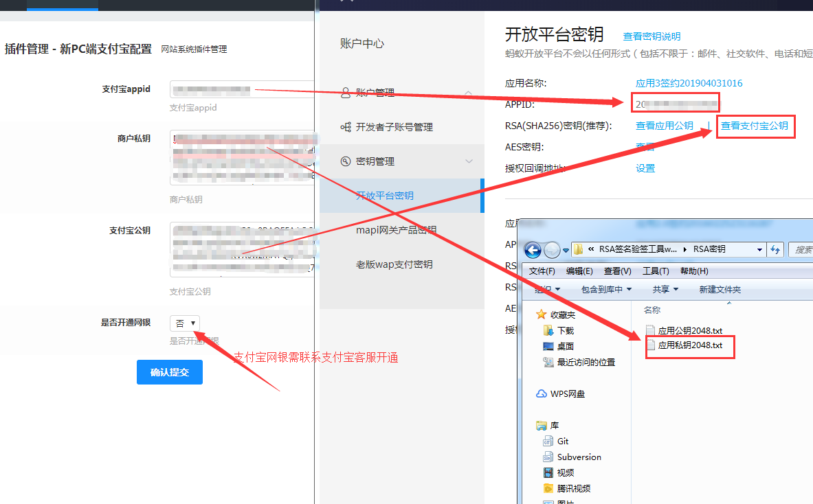Click the 账户管理 person icon in sidebar

click(346, 93)
